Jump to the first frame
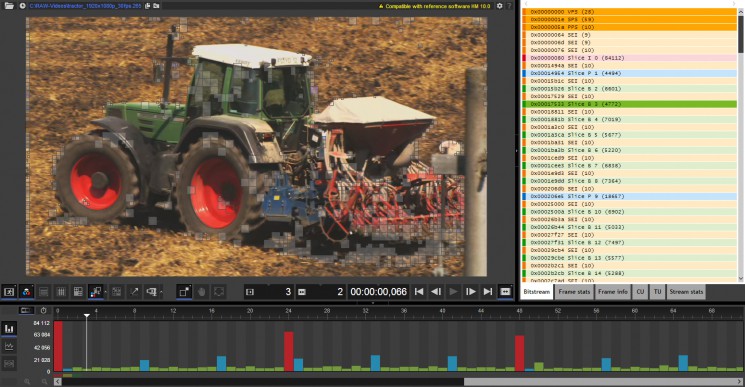This screenshot has height=387, width=745. tap(419, 292)
